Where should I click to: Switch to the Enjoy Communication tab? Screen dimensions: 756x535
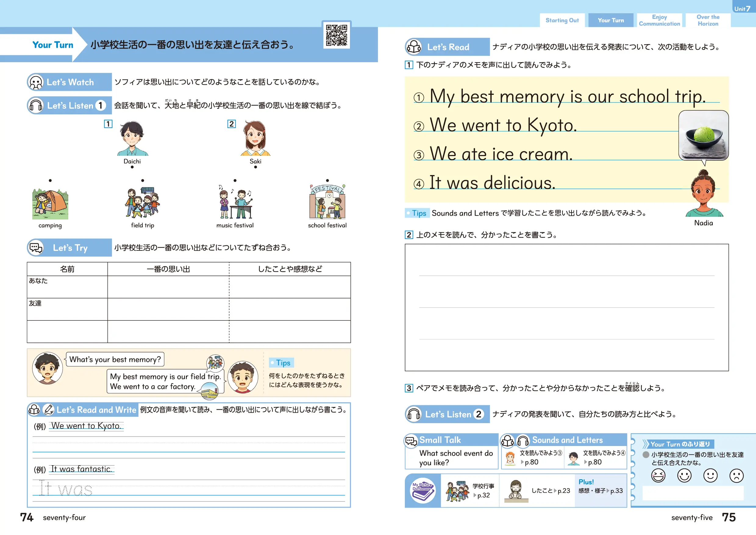659,20
